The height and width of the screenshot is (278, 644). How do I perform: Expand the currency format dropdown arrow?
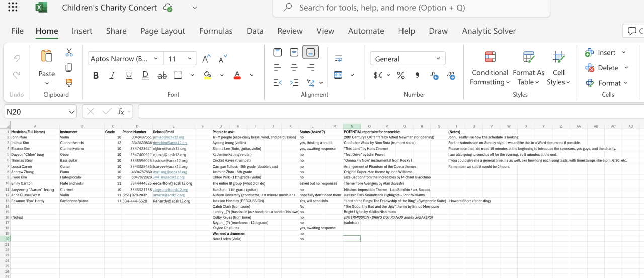388,76
